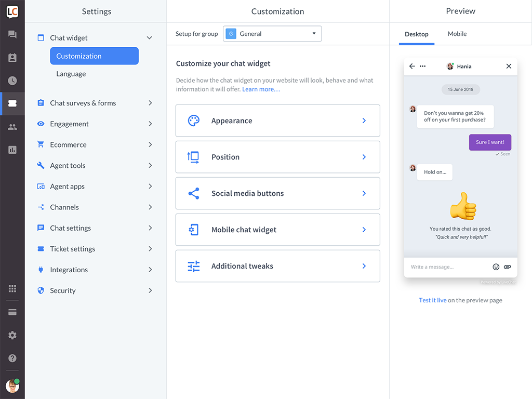Switch to the Mobile preview tab
Screen dimensions: 532x399
[457, 34]
